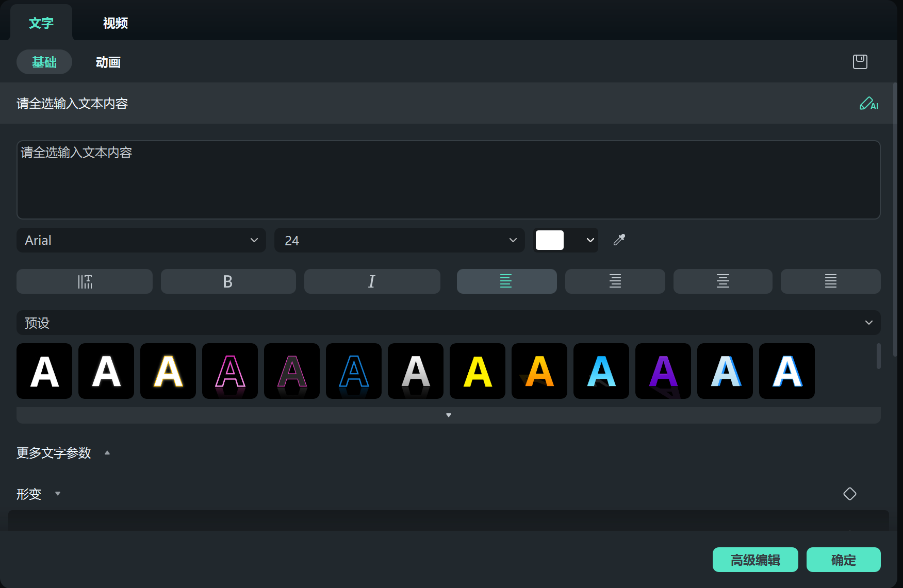The image size is (903, 588).
Task: Click the 确定 button
Action: pyautogui.click(x=843, y=560)
